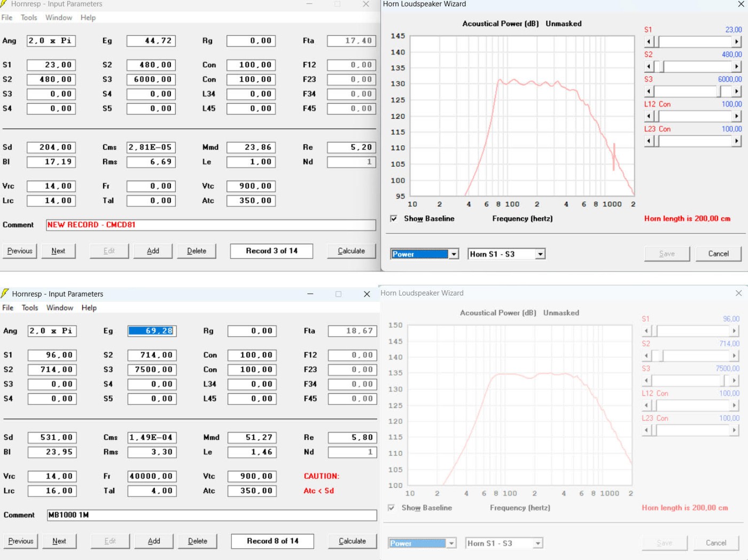
Task: Open the Power dropdown in top wizard
Action: [x=454, y=254]
